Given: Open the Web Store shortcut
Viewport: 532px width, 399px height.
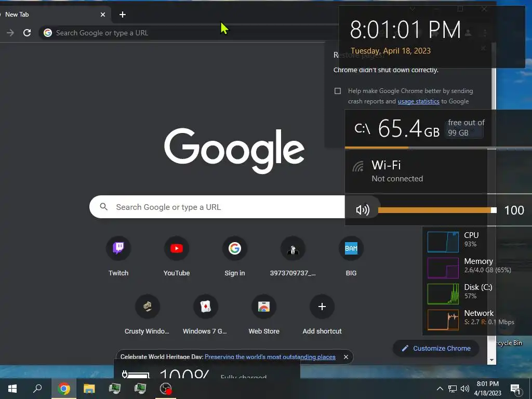Looking at the screenshot, I should coord(263,307).
